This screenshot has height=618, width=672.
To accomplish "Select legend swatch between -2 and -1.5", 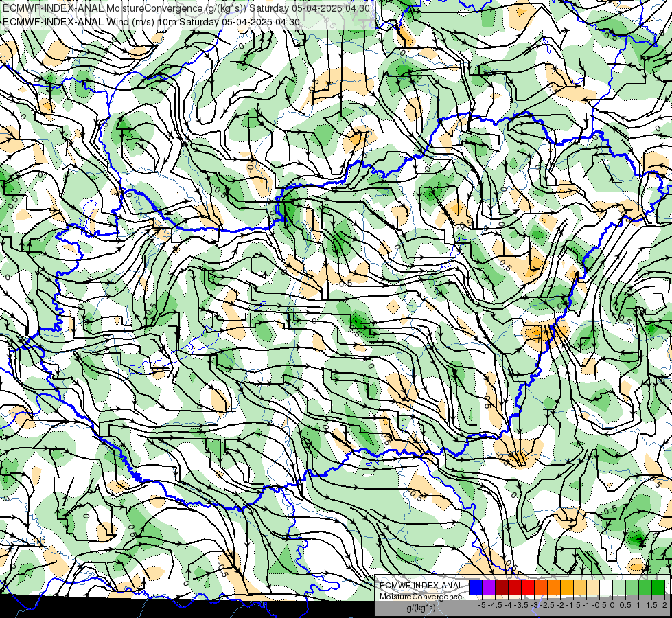I will (x=567, y=588).
